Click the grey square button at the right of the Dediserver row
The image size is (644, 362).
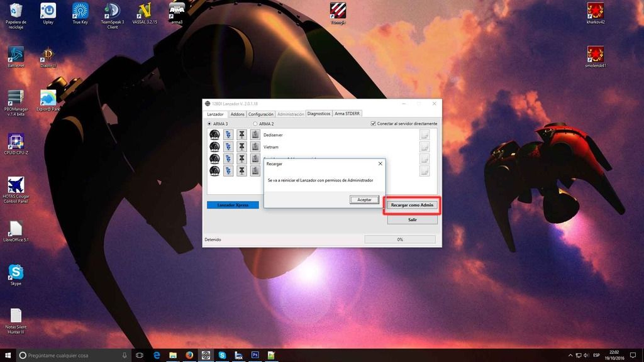click(425, 134)
